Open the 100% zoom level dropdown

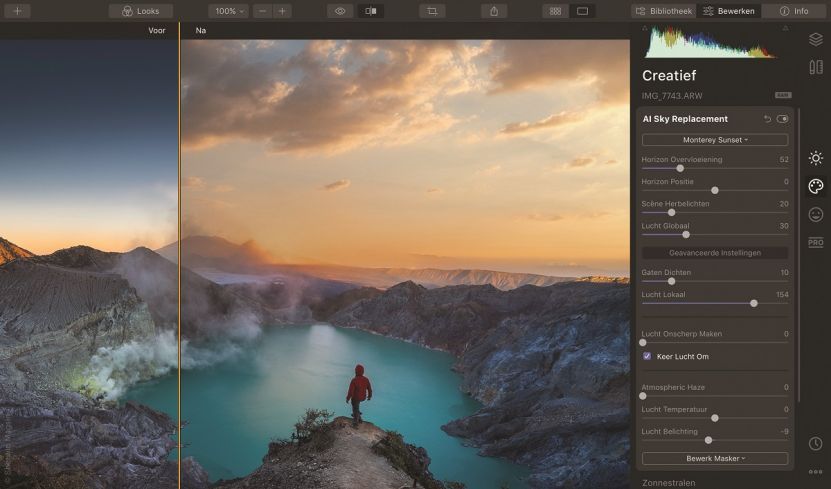229,11
